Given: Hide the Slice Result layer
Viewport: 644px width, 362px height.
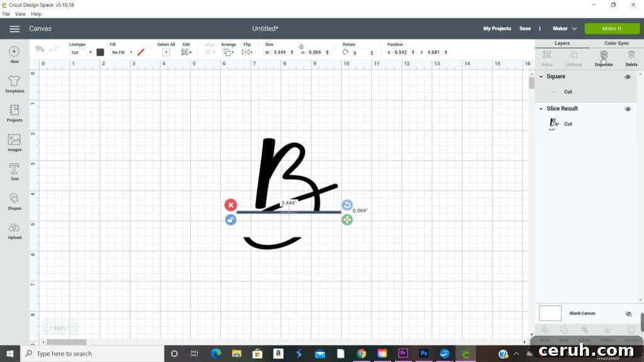Looking at the screenshot, I should (628, 109).
